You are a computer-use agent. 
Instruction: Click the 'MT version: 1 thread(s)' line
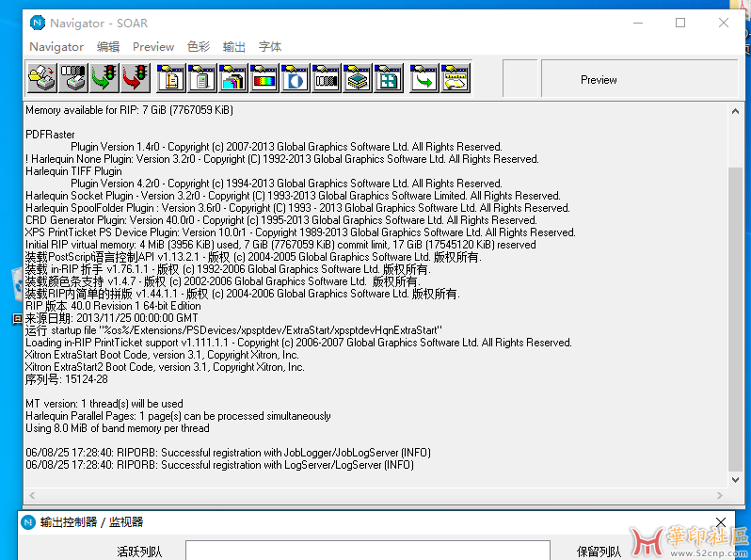pos(104,404)
